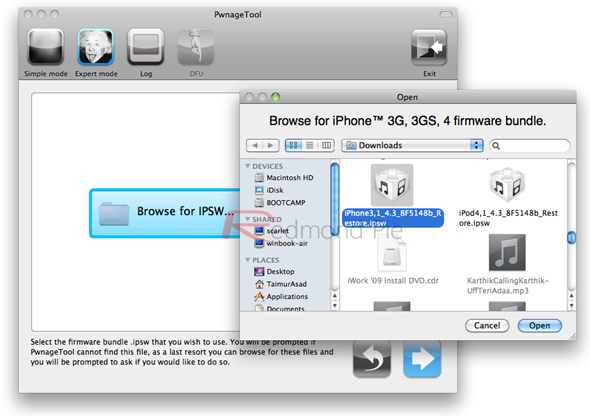Screen dimensions: 590x416
Task: Open Applications in sidebar
Action: (281, 296)
